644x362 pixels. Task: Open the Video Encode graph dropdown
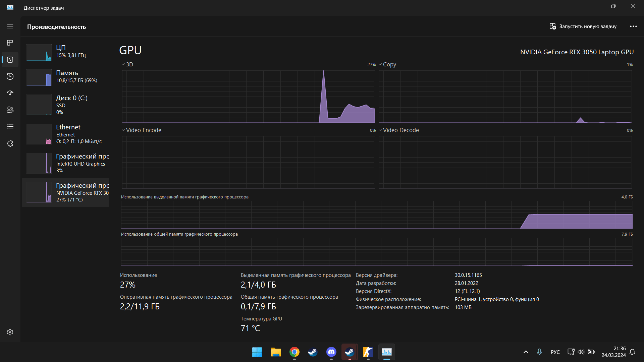click(x=141, y=130)
